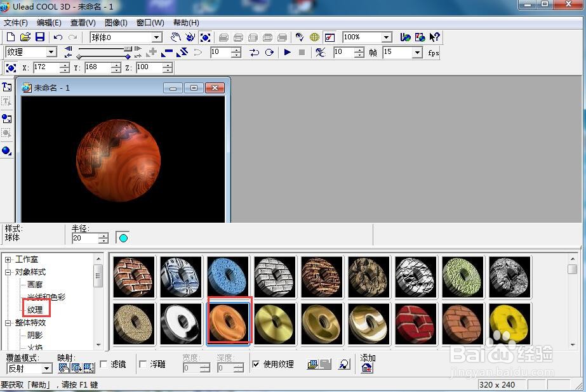The width and height of the screenshot is (586, 392).
Task: Expand the 覆盖模式 反射 dropdown
Action: pos(46,369)
